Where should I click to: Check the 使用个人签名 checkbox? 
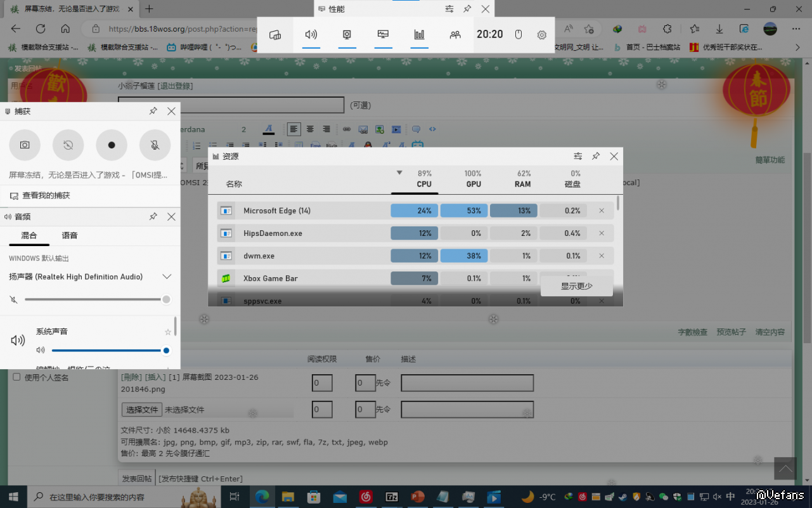click(17, 377)
